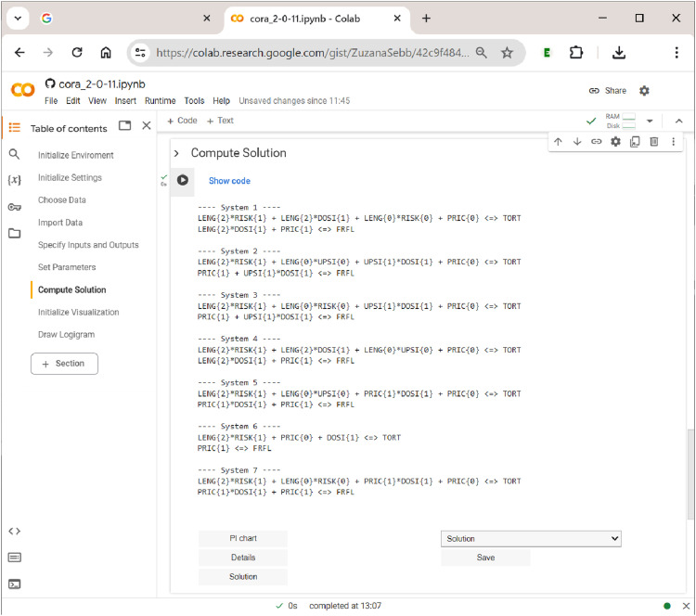The height and width of the screenshot is (616, 696).
Task: Open the Variables {x} panel
Action: coord(14,180)
